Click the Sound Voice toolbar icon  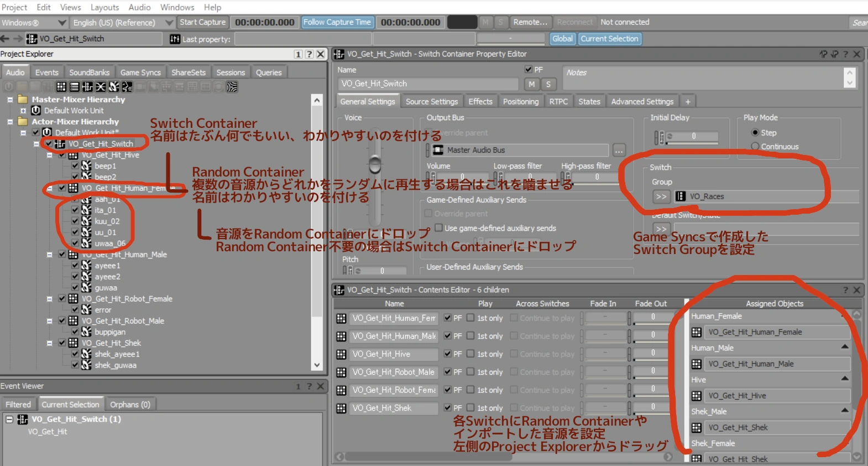pyautogui.click(x=127, y=86)
